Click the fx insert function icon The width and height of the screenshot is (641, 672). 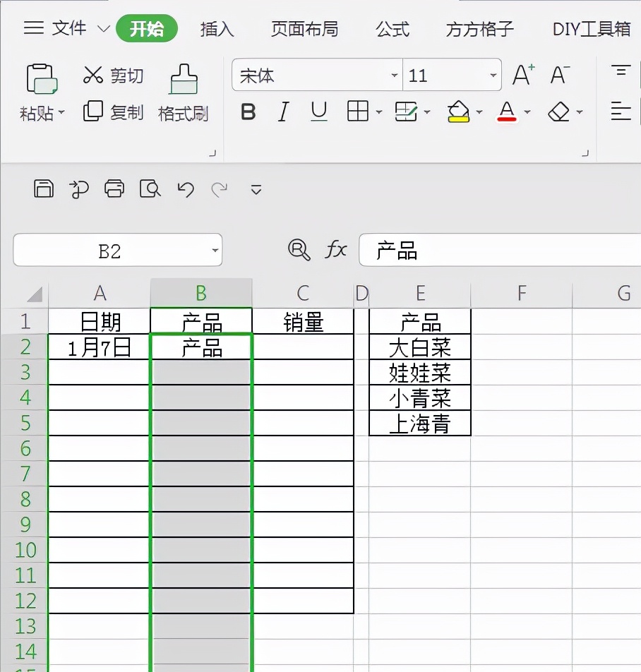tap(336, 249)
